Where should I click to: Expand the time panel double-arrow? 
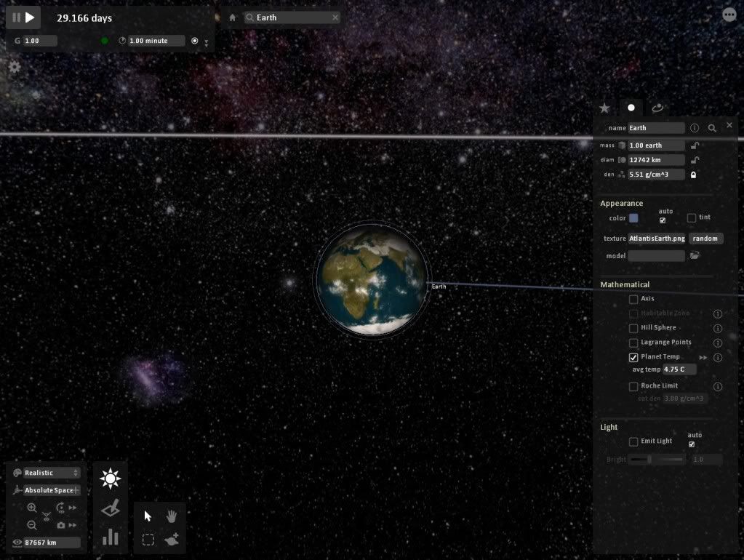coord(206,44)
